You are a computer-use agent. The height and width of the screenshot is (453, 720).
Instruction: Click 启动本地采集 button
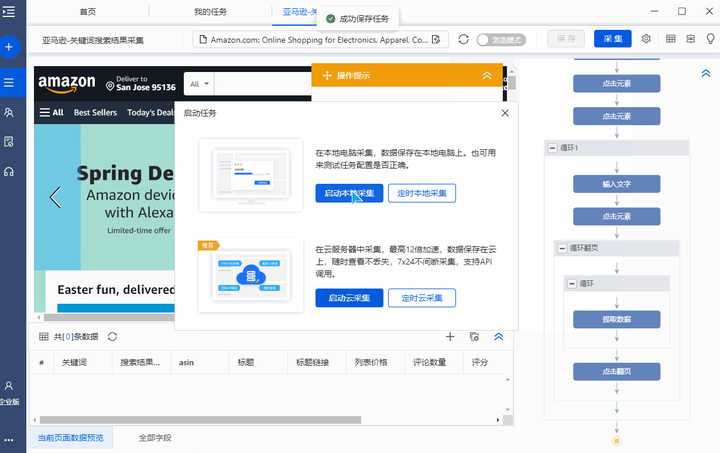pos(349,193)
